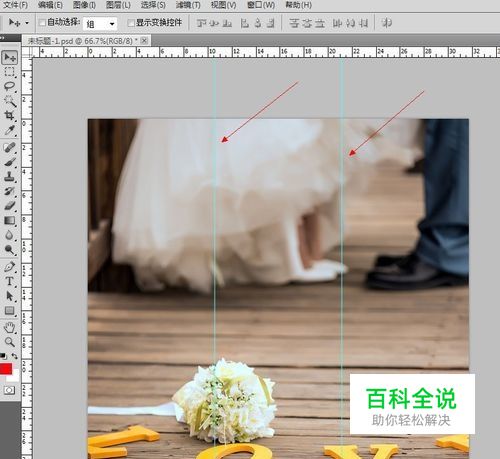Open the 窗口(W) menu
The height and width of the screenshot is (459, 500).
[261, 5]
